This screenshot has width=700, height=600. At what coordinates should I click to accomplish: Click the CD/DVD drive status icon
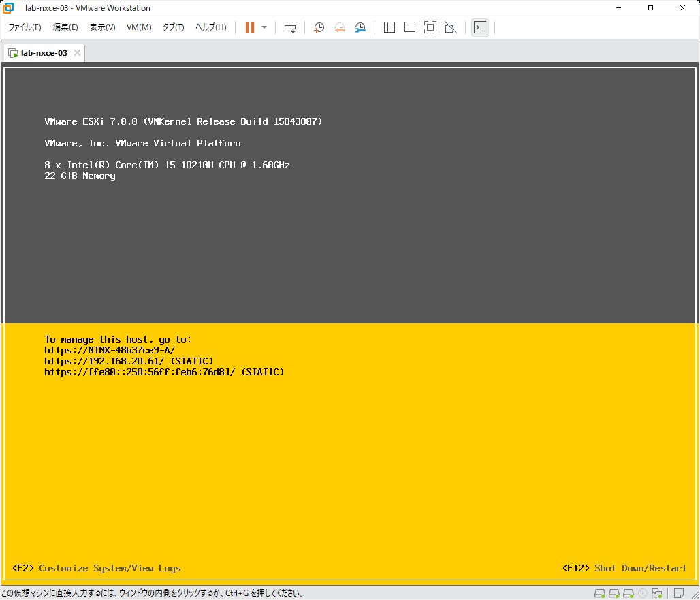[x=642, y=593]
